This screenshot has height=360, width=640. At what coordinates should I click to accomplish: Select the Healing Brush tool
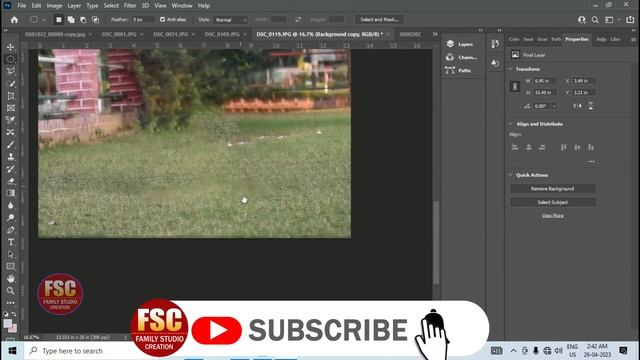[11, 132]
